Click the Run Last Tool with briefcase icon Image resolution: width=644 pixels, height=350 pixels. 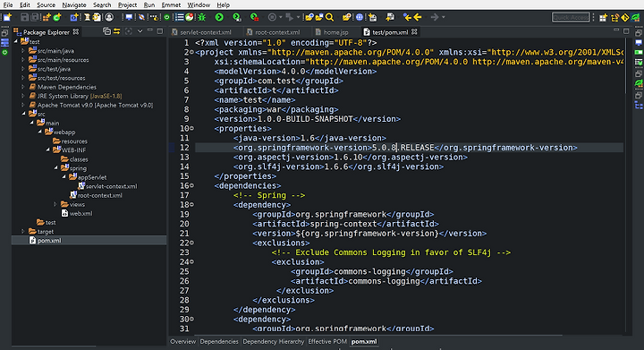click(x=254, y=17)
